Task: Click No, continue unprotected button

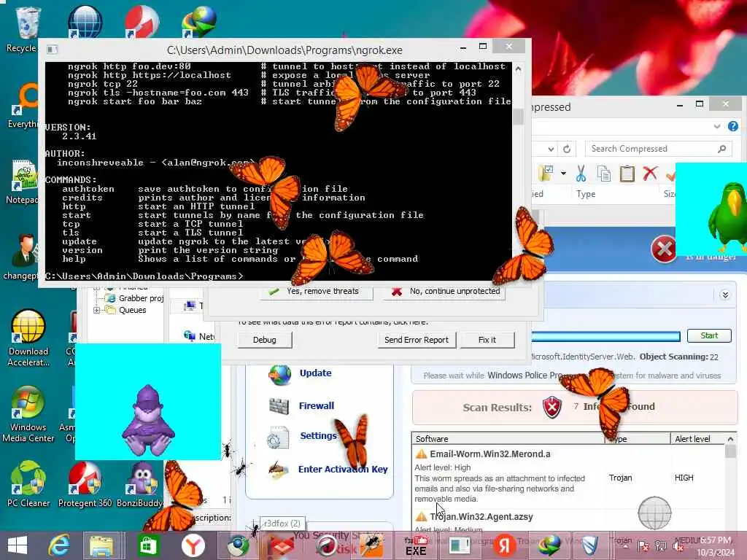Action: tap(444, 292)
